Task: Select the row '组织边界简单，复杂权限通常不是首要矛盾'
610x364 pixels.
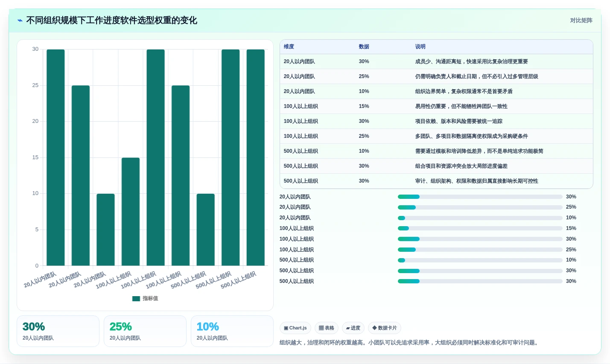Action: [x=436, y=91]
